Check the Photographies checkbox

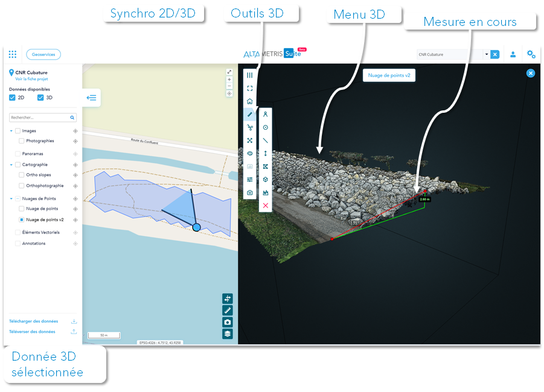click(x=22, y=141)
